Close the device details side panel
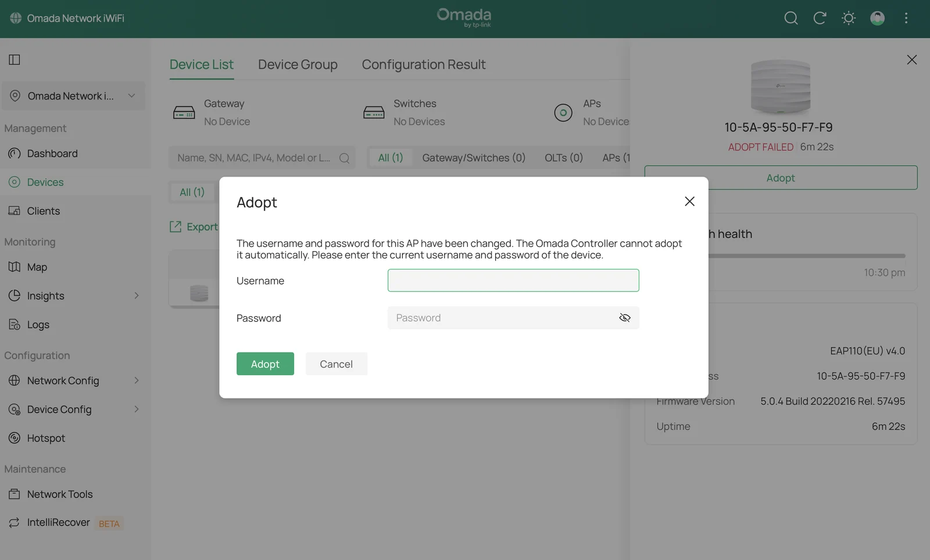 (911, 59)
